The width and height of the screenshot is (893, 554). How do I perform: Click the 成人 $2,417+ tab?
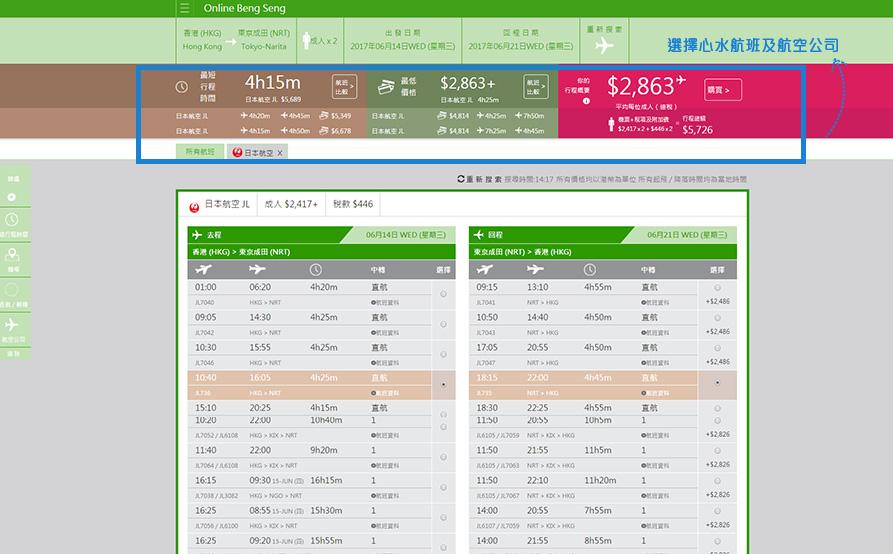click(291, 204)
